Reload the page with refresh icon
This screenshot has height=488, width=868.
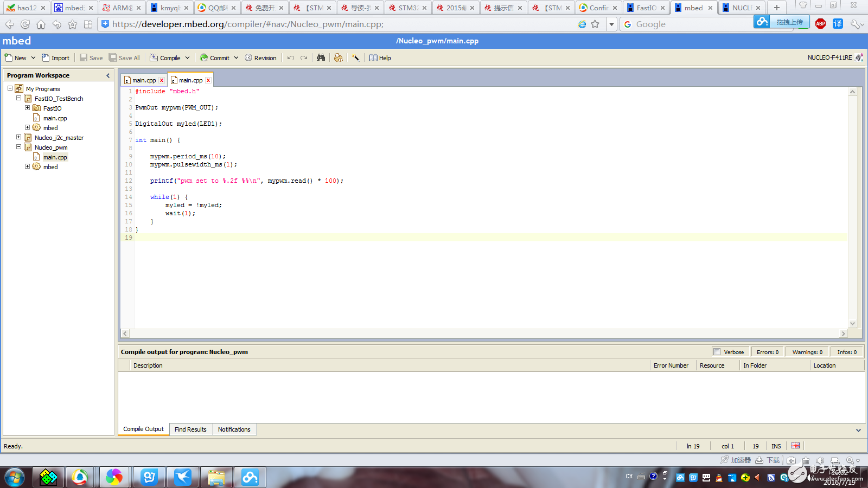click(25, 24)
